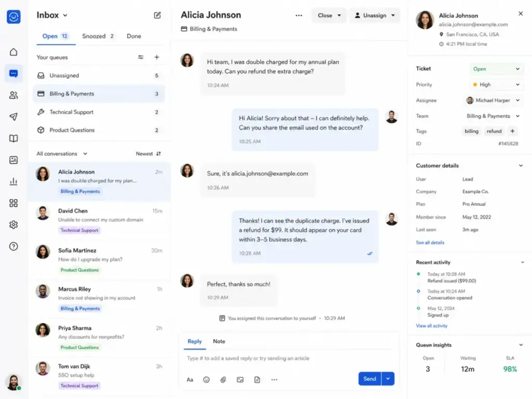Click the app logo icon
The width and height of the screenshot is (532, 399).
[14, 17]
